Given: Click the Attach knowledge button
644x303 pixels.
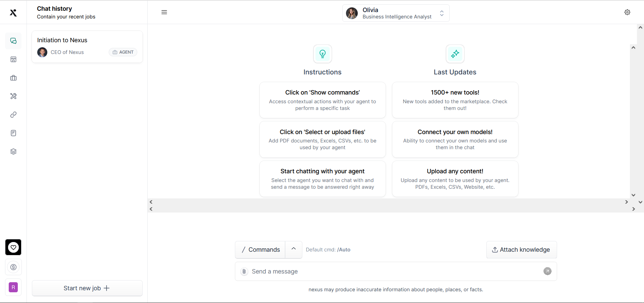Looking at the screenshot, I should click(x=521, y=250).
